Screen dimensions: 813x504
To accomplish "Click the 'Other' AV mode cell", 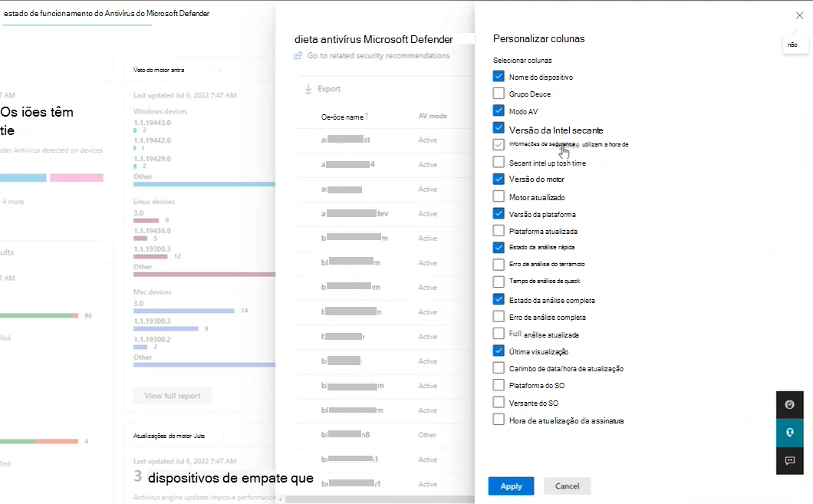I will click(427, 435).
